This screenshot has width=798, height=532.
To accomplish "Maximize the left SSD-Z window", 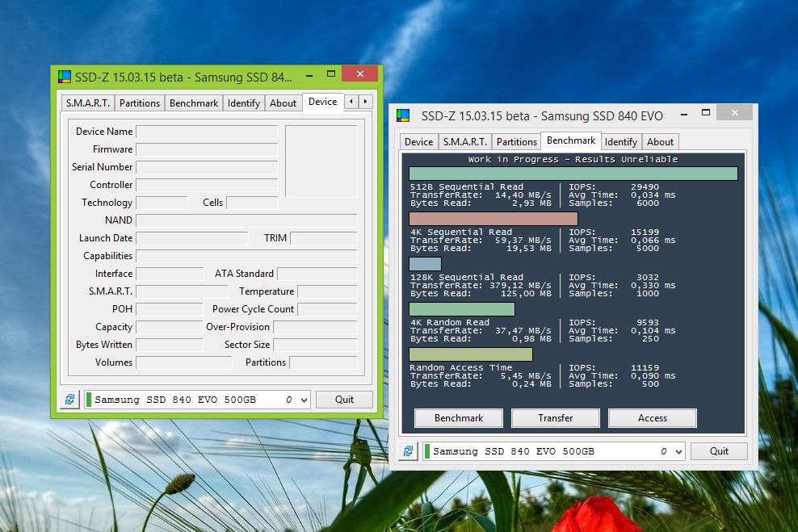I will pyautogui.click(x=331, y=74).
